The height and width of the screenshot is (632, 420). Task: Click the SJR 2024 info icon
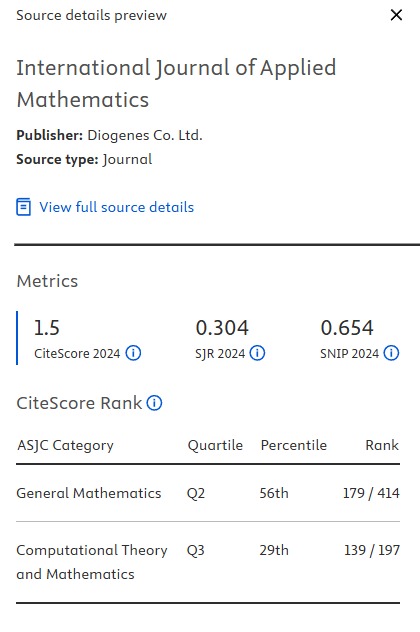[257, 353]
